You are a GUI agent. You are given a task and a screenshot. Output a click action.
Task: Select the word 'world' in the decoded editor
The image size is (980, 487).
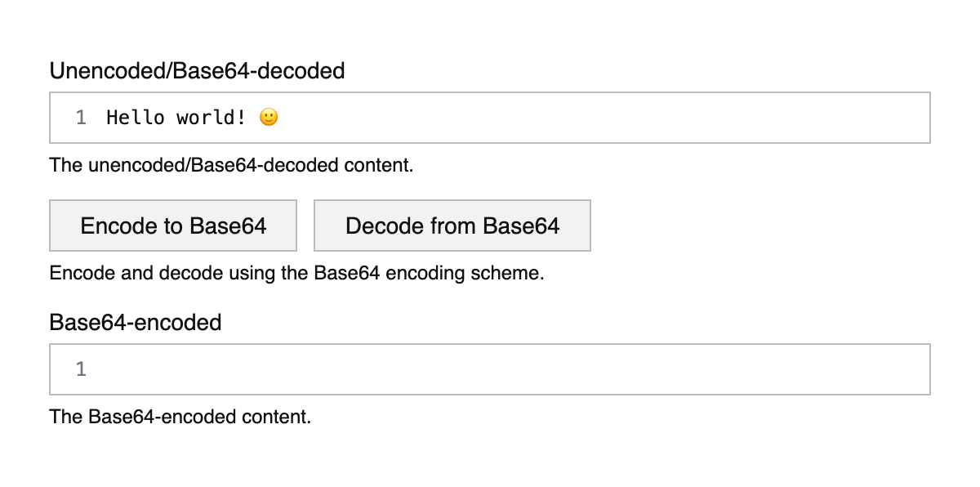click(207, 118)
